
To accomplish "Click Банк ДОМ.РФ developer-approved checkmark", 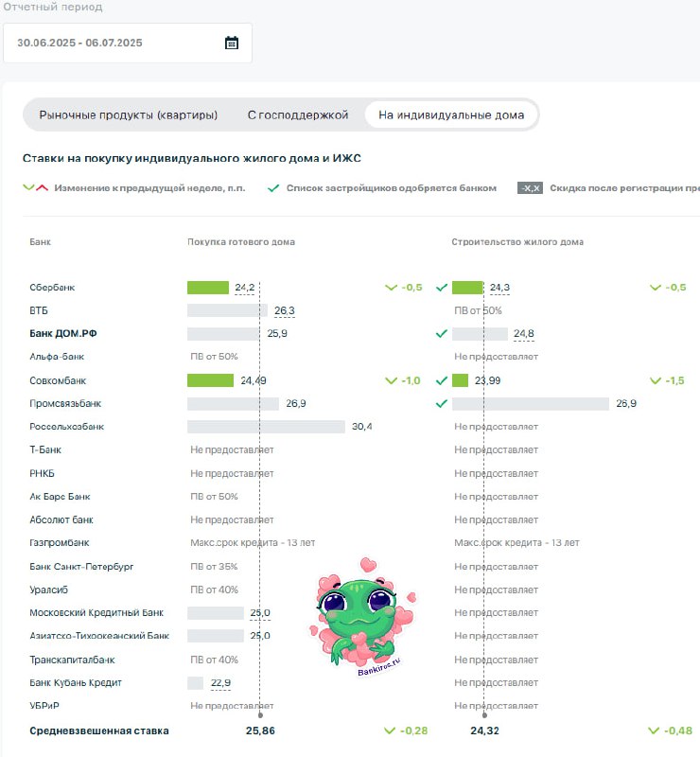I will coord(441,334).
